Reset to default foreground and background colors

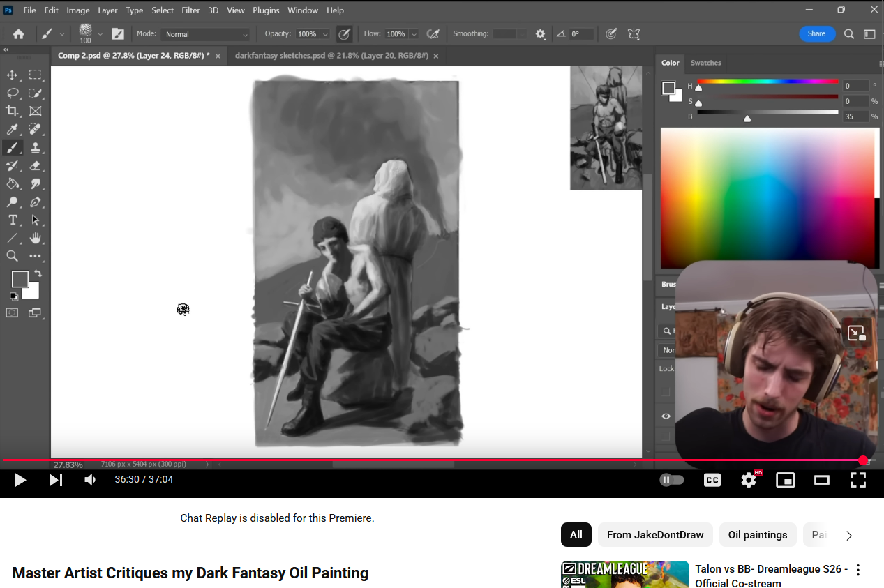pyautogui.click(x=14, y=296)
